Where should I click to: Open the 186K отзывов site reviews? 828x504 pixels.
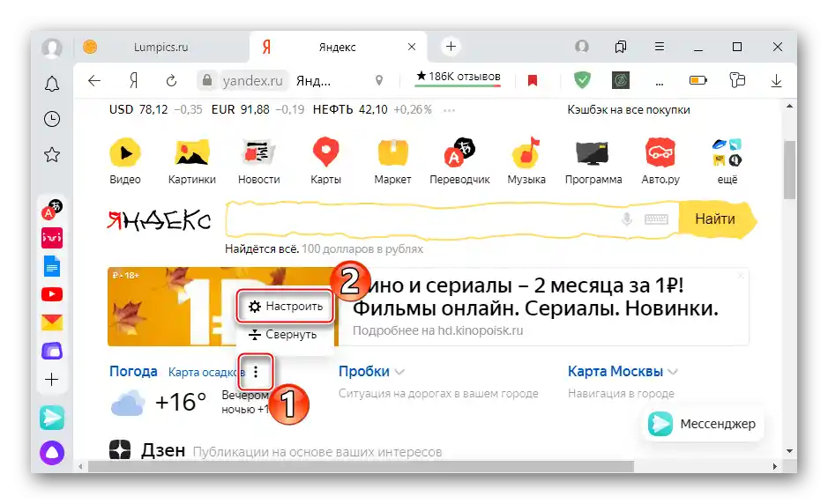tap(459, 77)
